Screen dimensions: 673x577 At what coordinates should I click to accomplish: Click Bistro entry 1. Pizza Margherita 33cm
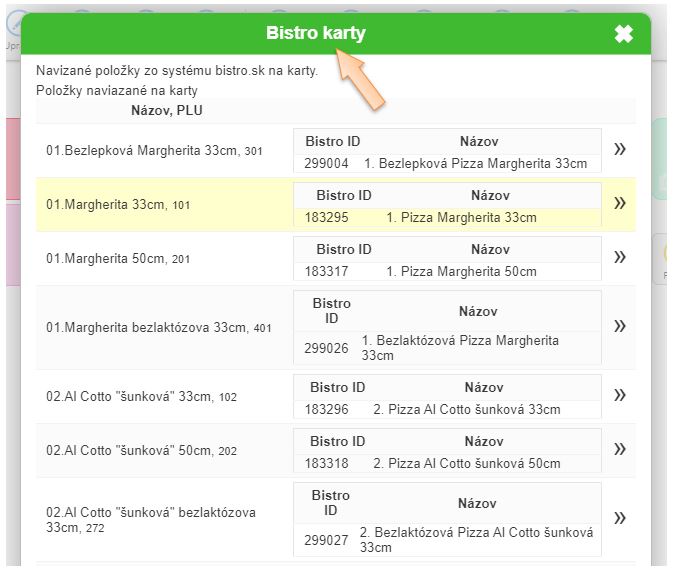pos(461,218)
